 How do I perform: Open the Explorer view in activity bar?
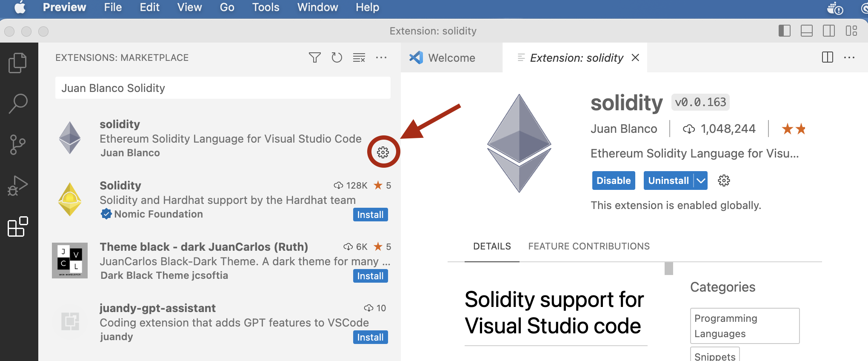pos(18,63)
